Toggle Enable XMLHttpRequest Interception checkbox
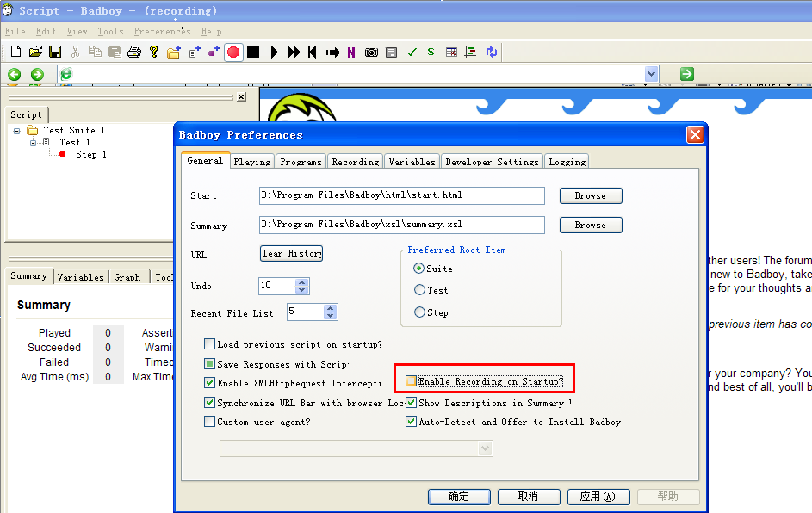812x513 pixels. point(210,383)
